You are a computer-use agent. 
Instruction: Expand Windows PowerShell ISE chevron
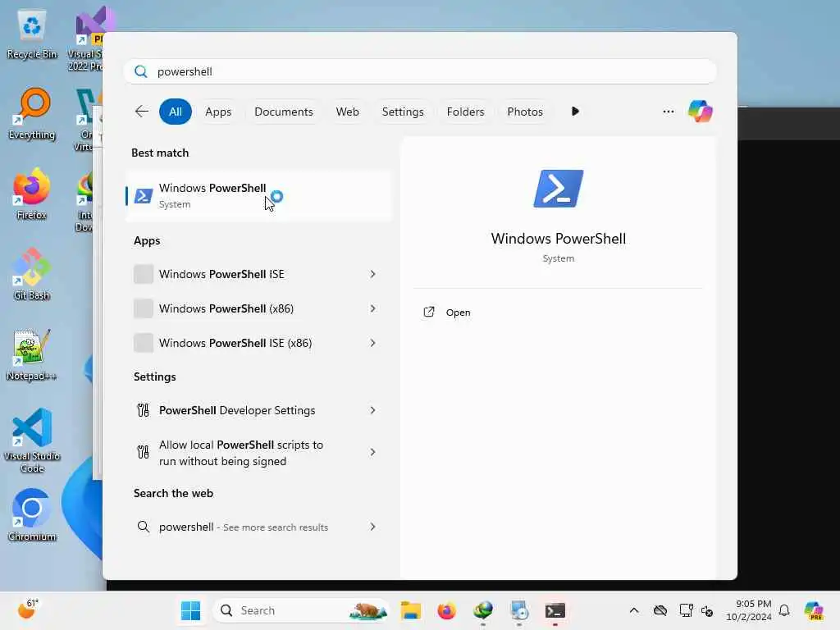click(x=373, y=274)
